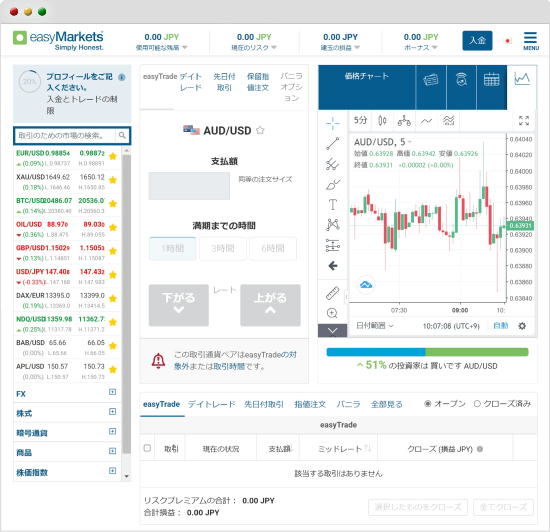Click the profile info icon

click(x=121, y=77)
